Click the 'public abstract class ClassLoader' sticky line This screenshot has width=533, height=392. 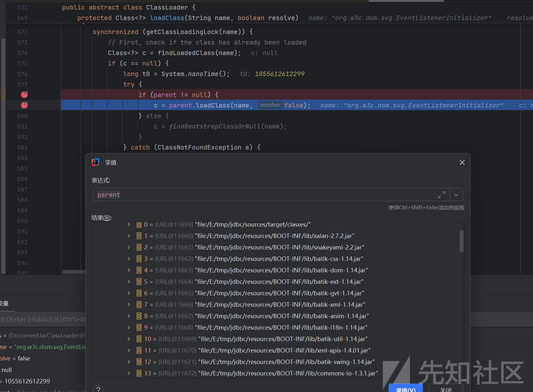129,7
